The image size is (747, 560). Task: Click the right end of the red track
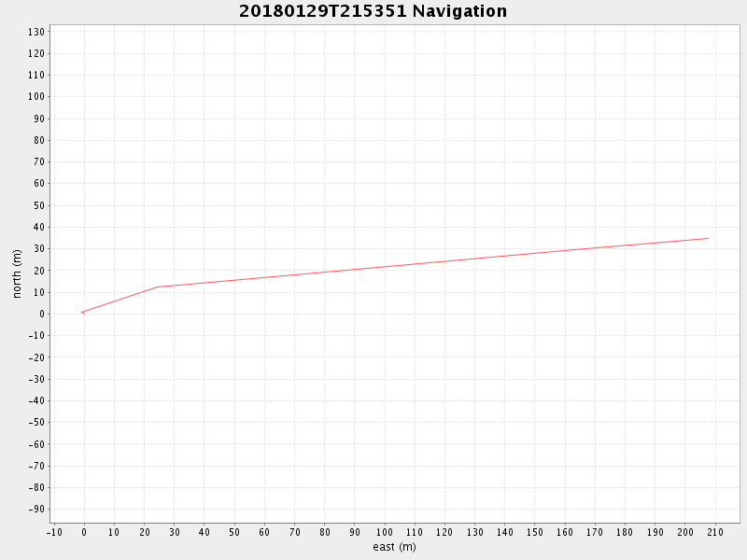point(708,238)
